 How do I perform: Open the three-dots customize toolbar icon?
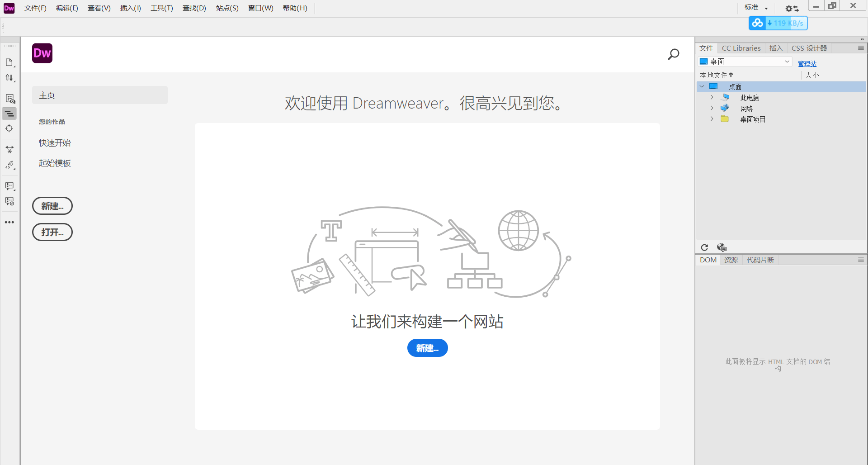tap(9, 222)
